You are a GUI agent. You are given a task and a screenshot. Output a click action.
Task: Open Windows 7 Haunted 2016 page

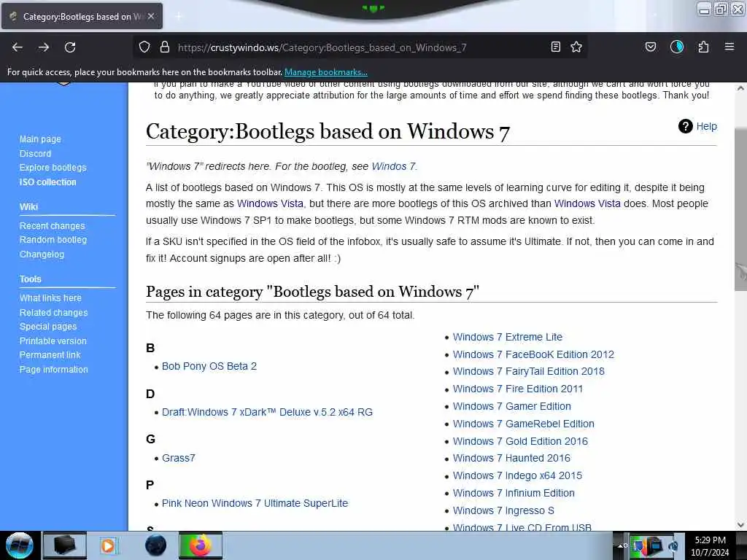click(511, 458)
